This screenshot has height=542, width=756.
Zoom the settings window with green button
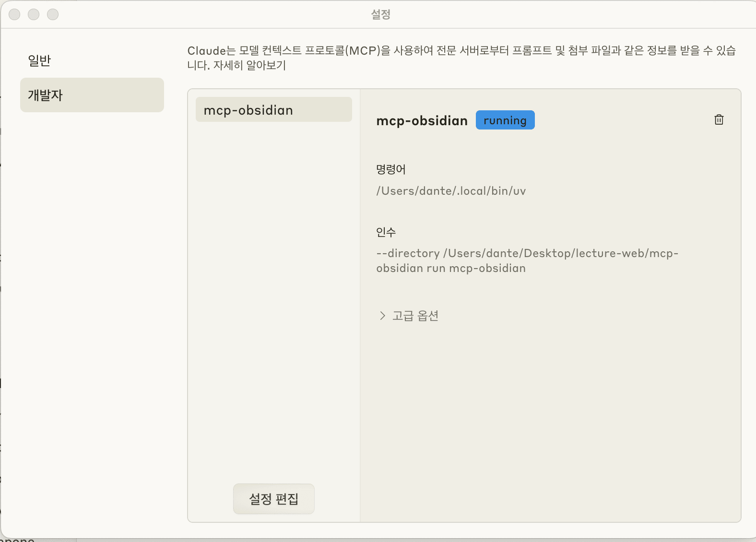[x=53, y=14]
